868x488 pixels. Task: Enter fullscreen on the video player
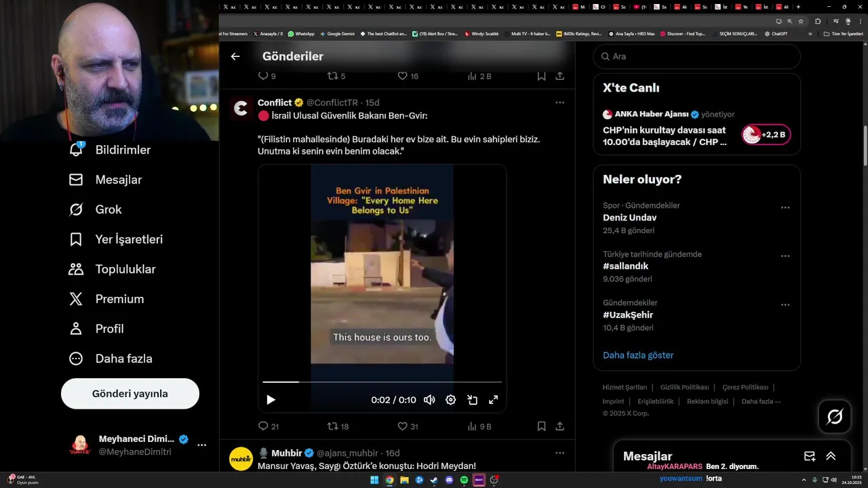click(494, 400)
